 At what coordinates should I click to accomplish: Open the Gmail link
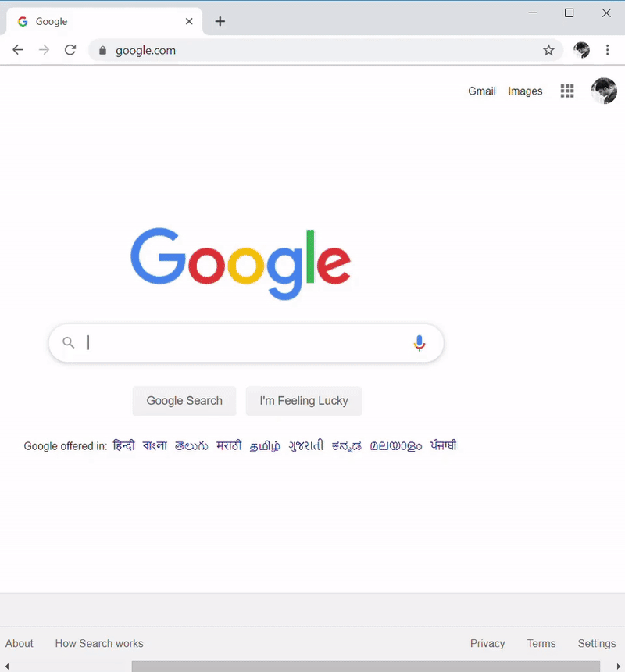(481, 91)
